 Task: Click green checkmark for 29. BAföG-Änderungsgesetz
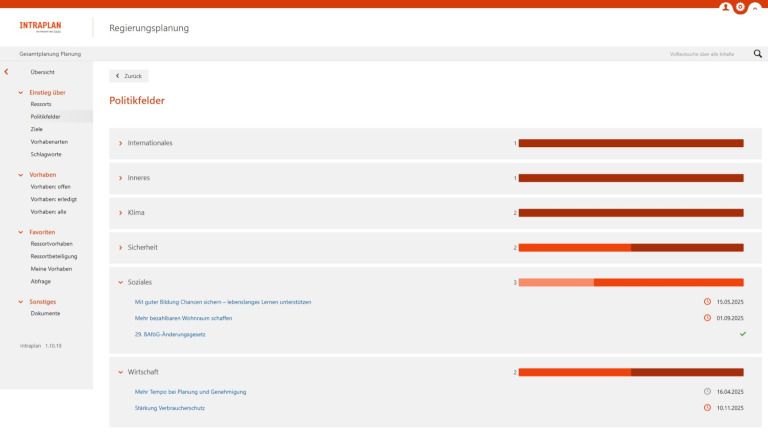pos(743,334)
